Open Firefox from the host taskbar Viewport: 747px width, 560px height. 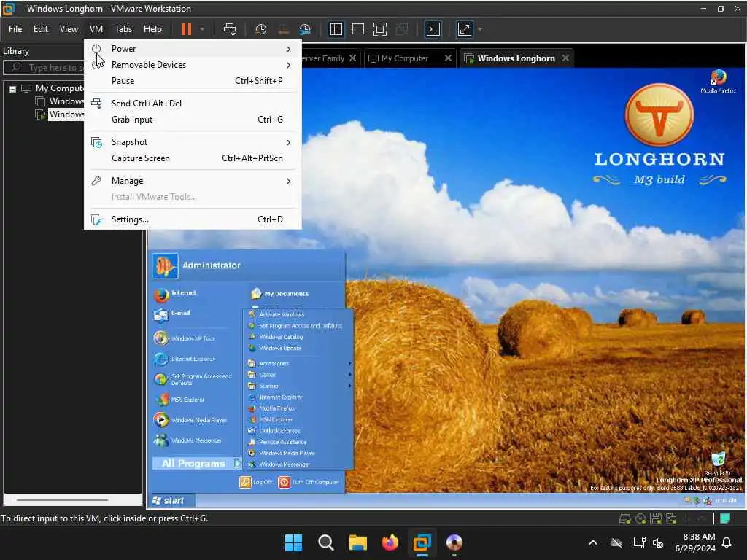coord(390,542)
